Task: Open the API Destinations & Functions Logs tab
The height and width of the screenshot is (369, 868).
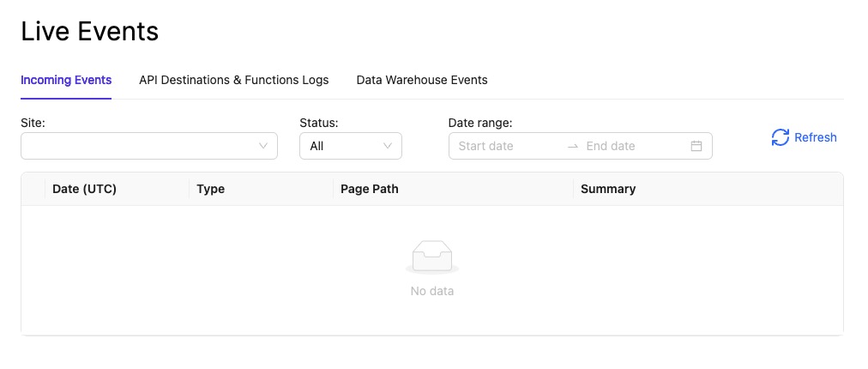Action: coord(233,80)
